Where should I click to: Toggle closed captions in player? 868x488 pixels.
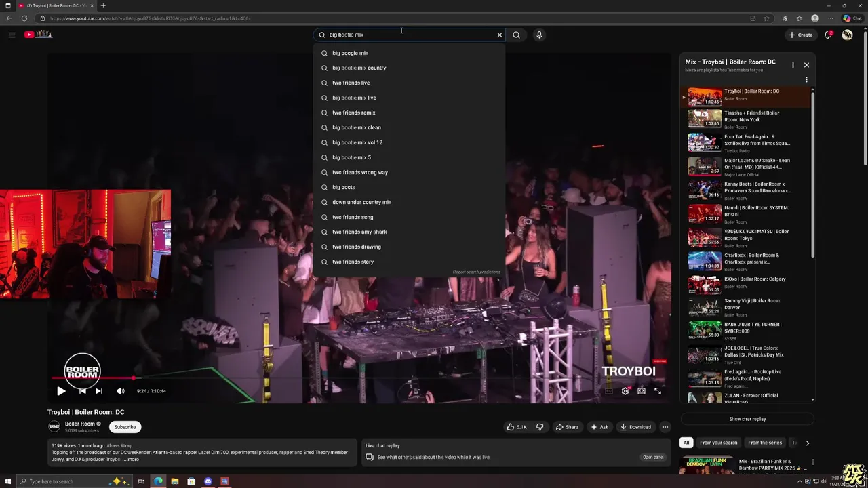608,391
